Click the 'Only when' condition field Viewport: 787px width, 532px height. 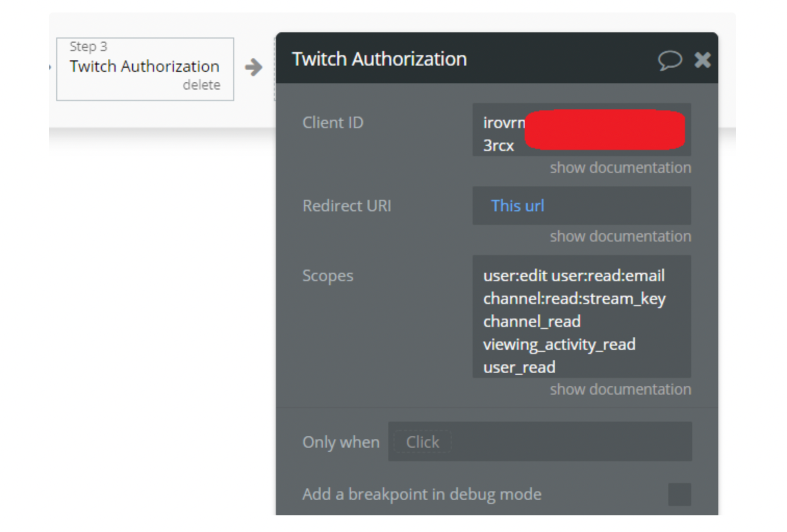(540, 441)
